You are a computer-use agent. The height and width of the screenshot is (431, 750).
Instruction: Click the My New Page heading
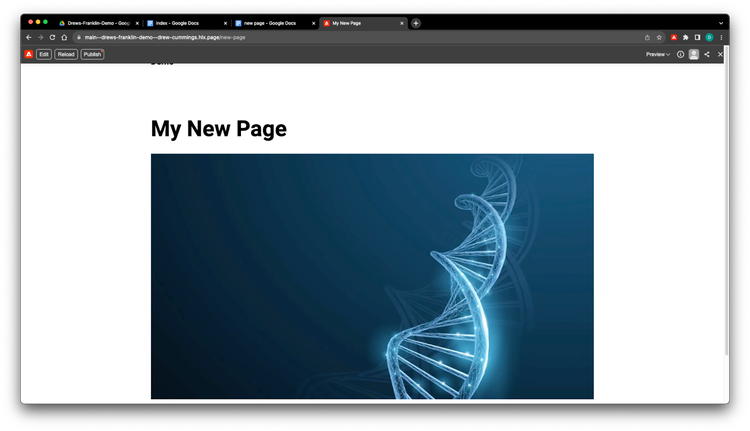coord(219,129)
